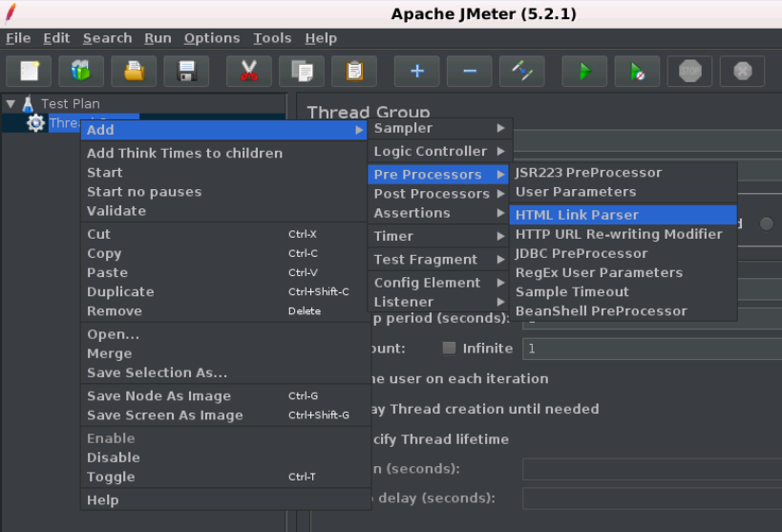Click Cut in the context menu
Image resolution: width=782 pixels, height=532 pixels.
pos(225,234)
